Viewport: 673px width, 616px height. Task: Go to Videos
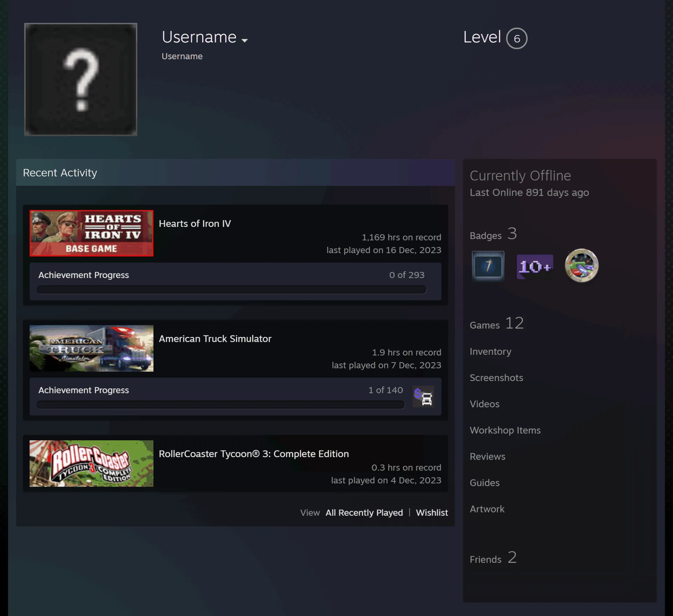coord(484,404)
